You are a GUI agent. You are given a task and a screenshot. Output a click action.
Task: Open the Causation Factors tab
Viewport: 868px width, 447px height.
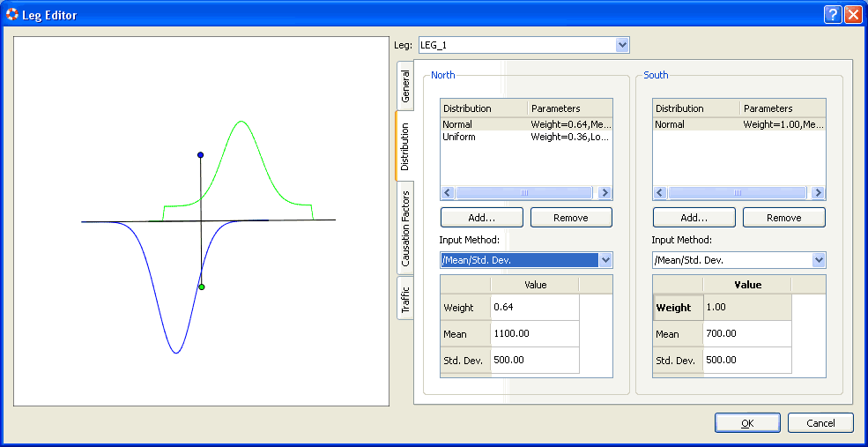pos(405,227)
